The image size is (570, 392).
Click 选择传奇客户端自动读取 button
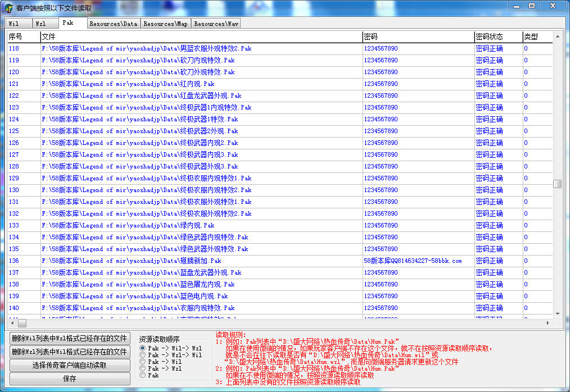[70, 365]
